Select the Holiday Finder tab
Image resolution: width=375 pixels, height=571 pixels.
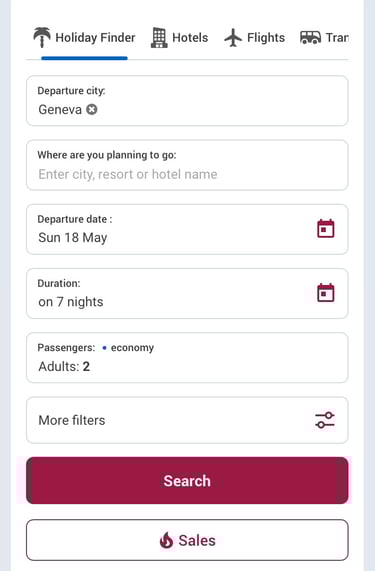pyautogui.click(x=84, y=38)
